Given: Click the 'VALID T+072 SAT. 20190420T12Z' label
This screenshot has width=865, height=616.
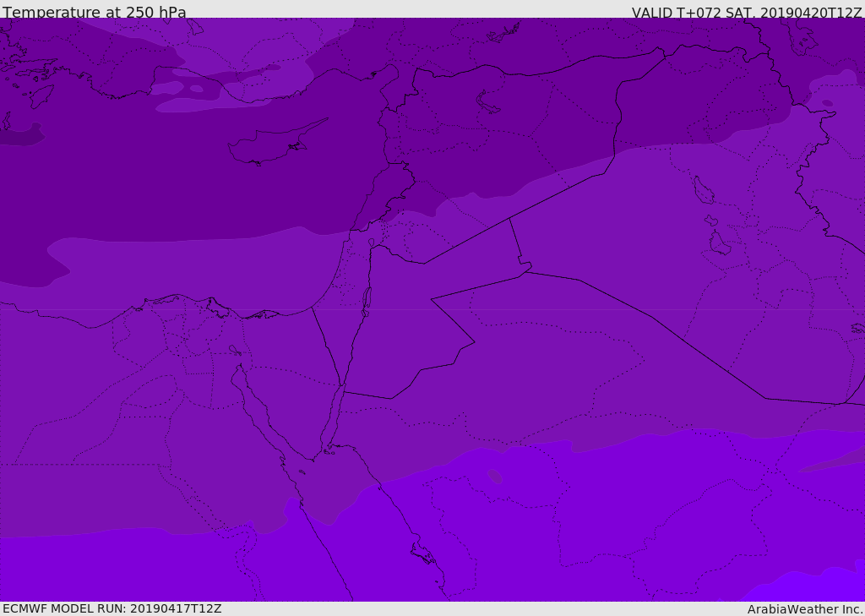Looking at the screenshot, I should [x=747, y=12].
